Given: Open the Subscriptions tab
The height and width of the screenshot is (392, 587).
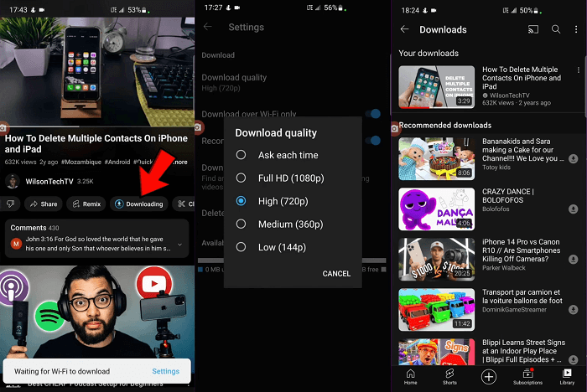Looking at the screenshot, I should 527,377.
